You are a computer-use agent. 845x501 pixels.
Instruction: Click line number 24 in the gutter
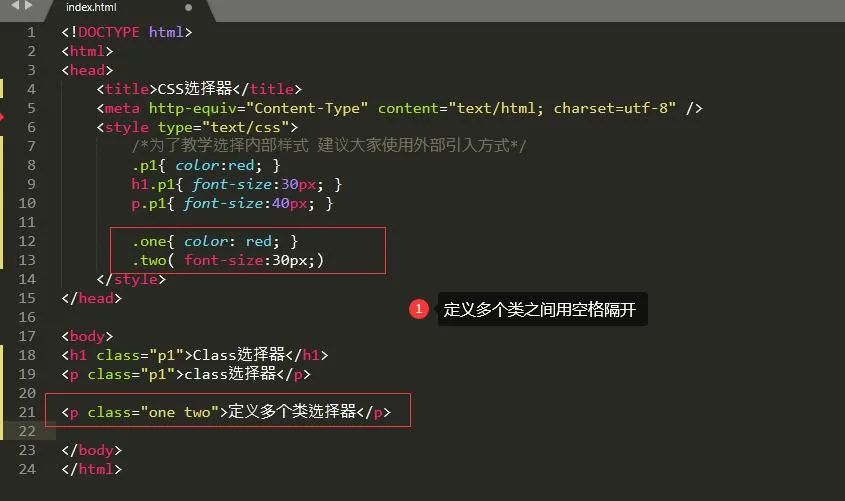[x=27, y=469]
